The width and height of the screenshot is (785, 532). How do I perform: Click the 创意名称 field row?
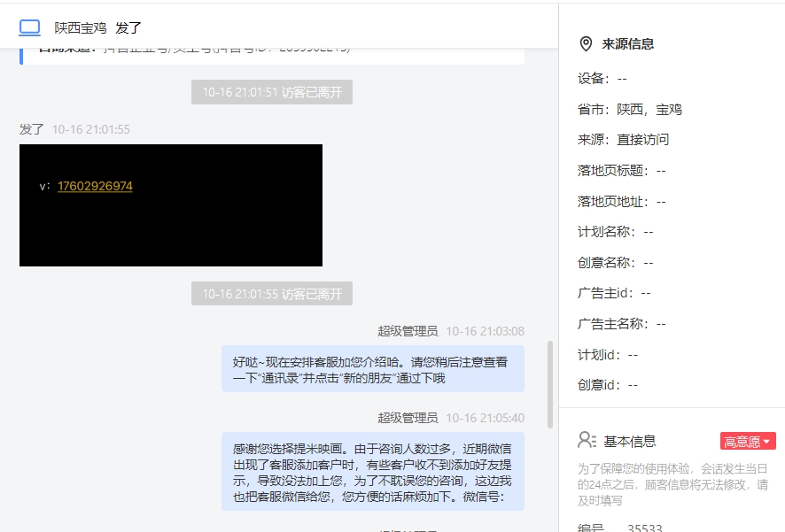tap(615, 263)
